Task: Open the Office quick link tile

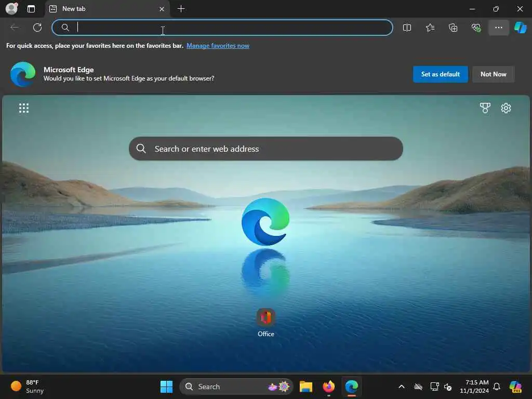Action: 265,317
